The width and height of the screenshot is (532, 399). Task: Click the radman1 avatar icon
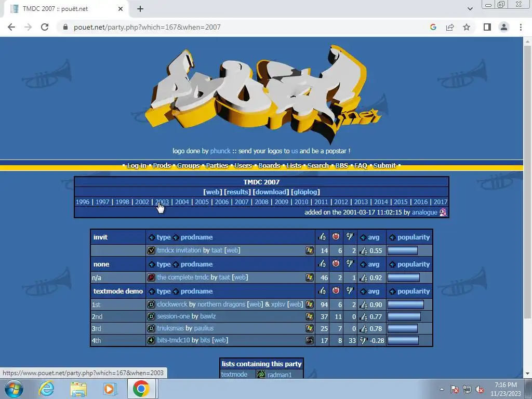pyautogui.click(x=261, y=374)
